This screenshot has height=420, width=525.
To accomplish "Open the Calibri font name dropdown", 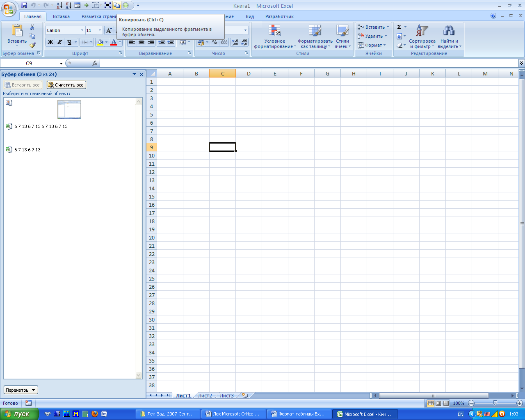I will tap(82, 30).
